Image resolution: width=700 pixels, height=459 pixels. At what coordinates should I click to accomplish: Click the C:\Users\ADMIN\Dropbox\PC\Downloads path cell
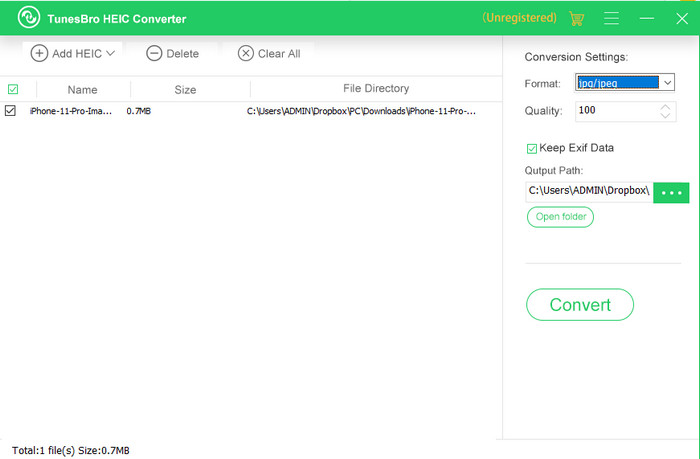tap(361, 111)
